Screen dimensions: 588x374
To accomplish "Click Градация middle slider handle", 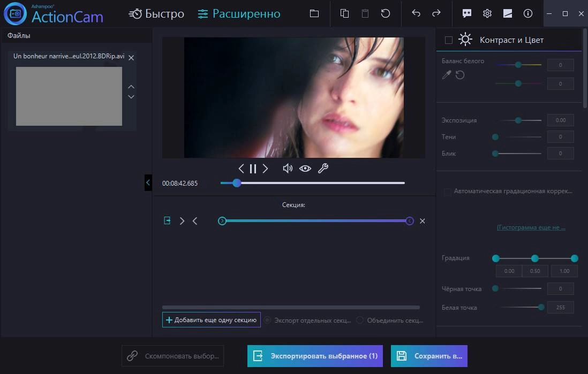I will click(x=535, y=258).
